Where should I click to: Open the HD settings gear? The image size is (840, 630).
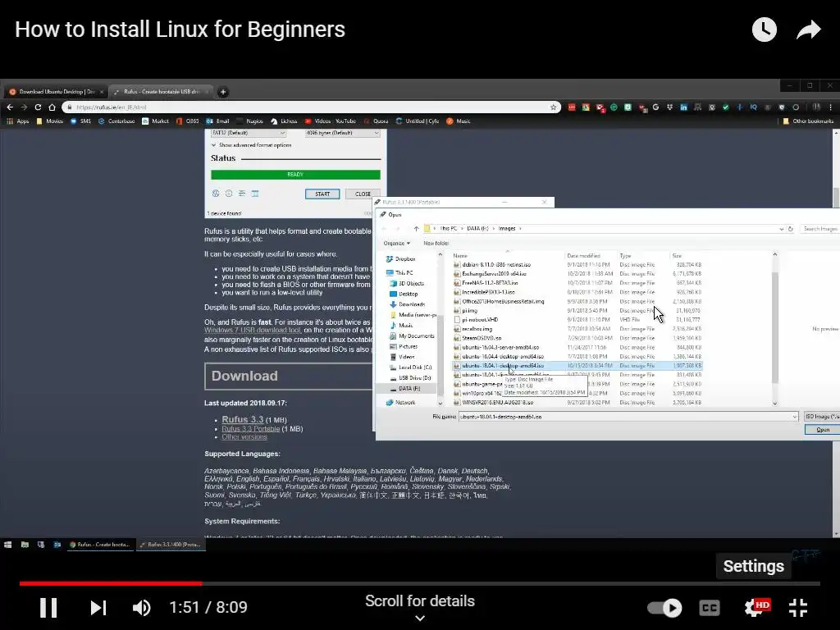pyautogui.click(x=756, y=608)
